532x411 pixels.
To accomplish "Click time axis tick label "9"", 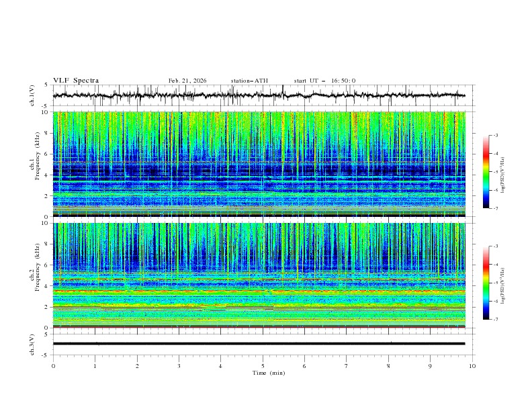I will click(x=430, y=366).
